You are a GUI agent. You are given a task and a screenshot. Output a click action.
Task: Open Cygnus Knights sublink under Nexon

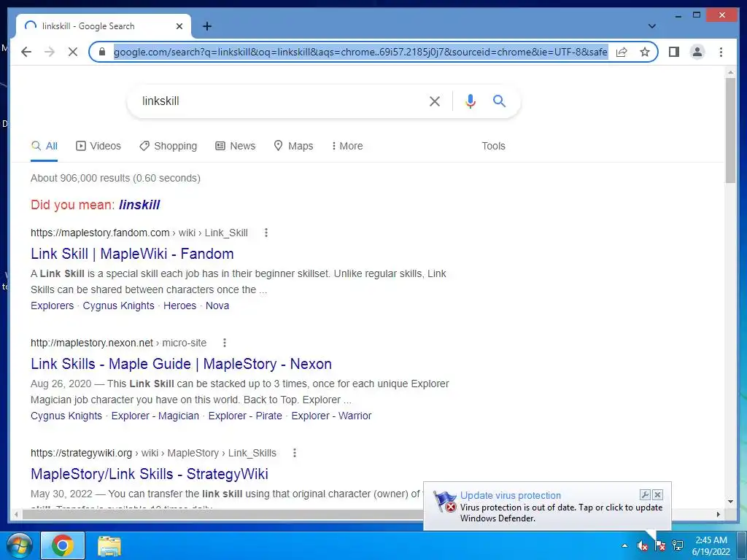click(66, 416)
